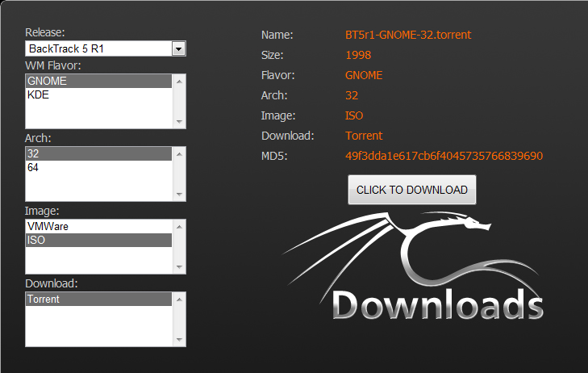The image size is (588, 373).
Task: Click the orange Download value Torrent
Action: pyautogui.click(x=364, y=136)
